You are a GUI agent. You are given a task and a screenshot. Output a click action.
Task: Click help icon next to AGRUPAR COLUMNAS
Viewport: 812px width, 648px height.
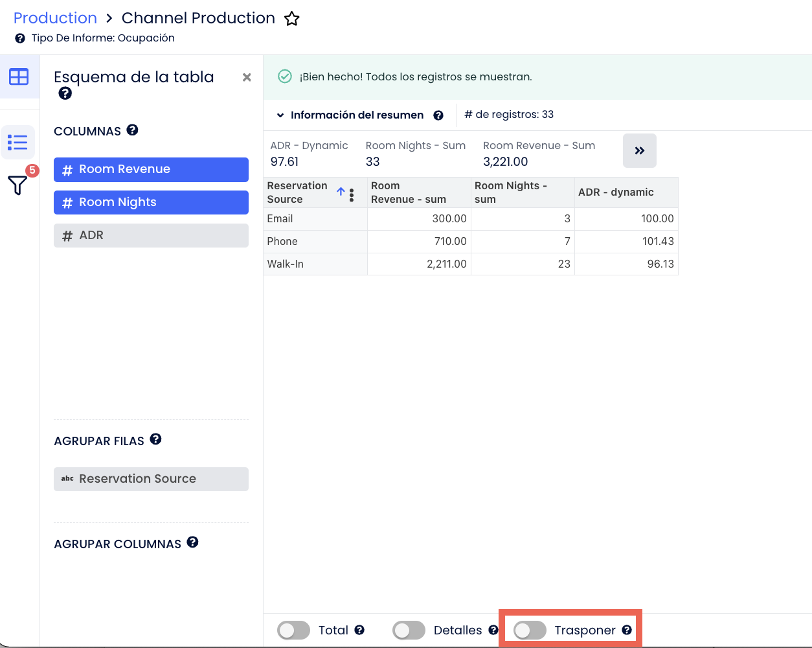192,542
